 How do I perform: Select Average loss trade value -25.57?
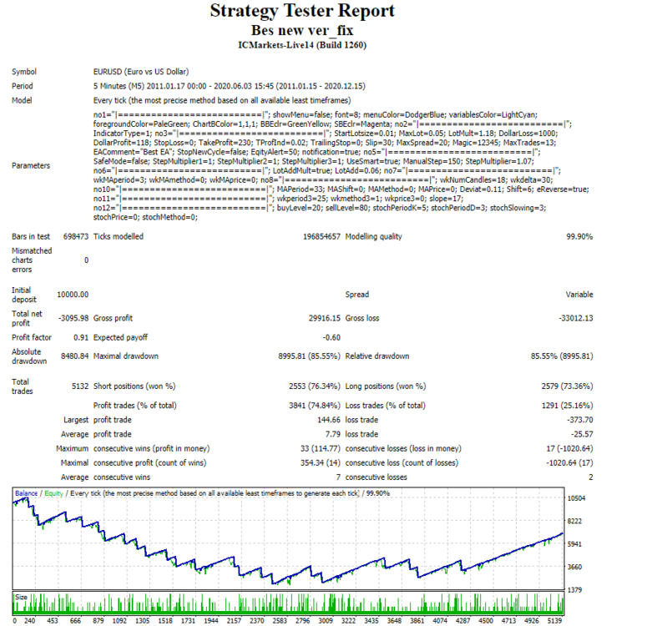coord(582,435)
